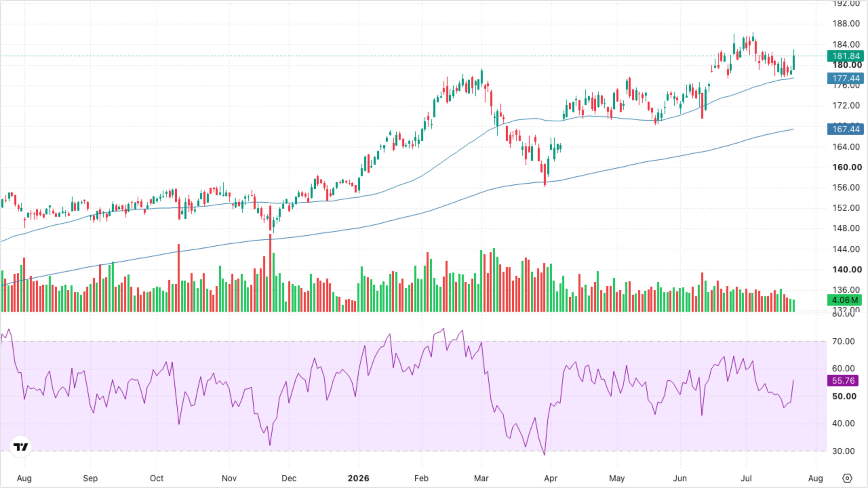Click the 148.00 price axis label
The image size is (868, 488).
click(846, 228)
